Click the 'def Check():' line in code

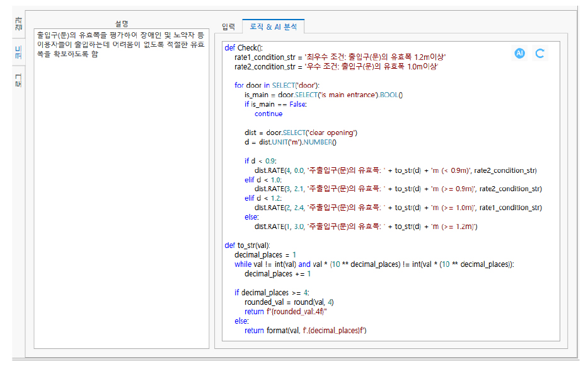point(244,48)
